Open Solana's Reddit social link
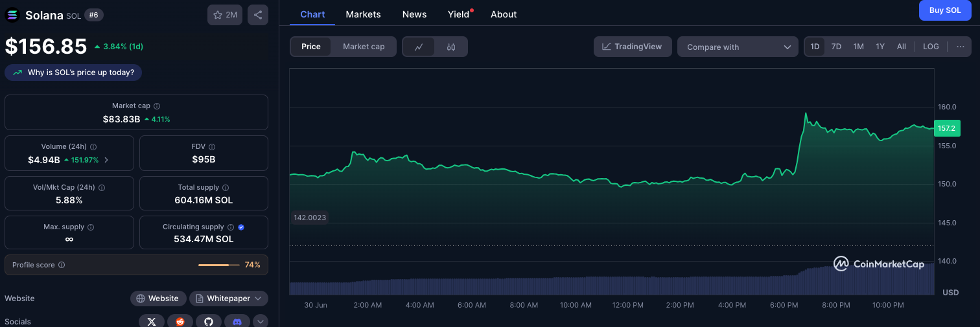 pyautogui.click(x=180, y=321)
